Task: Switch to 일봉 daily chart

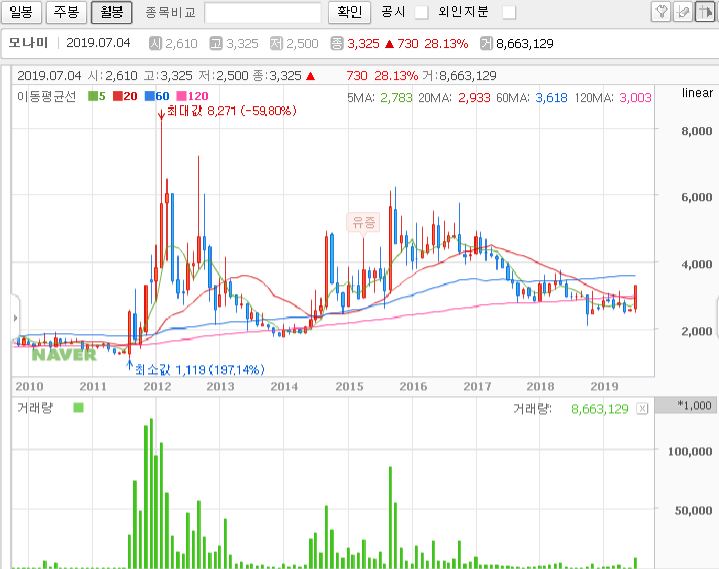Action: [21, 12]
